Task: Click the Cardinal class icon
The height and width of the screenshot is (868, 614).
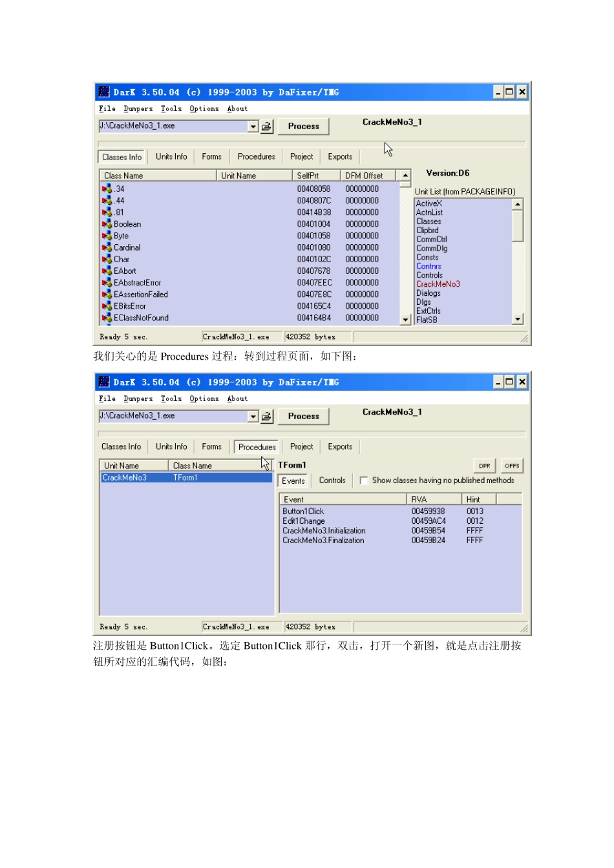Action: point(107,247)
